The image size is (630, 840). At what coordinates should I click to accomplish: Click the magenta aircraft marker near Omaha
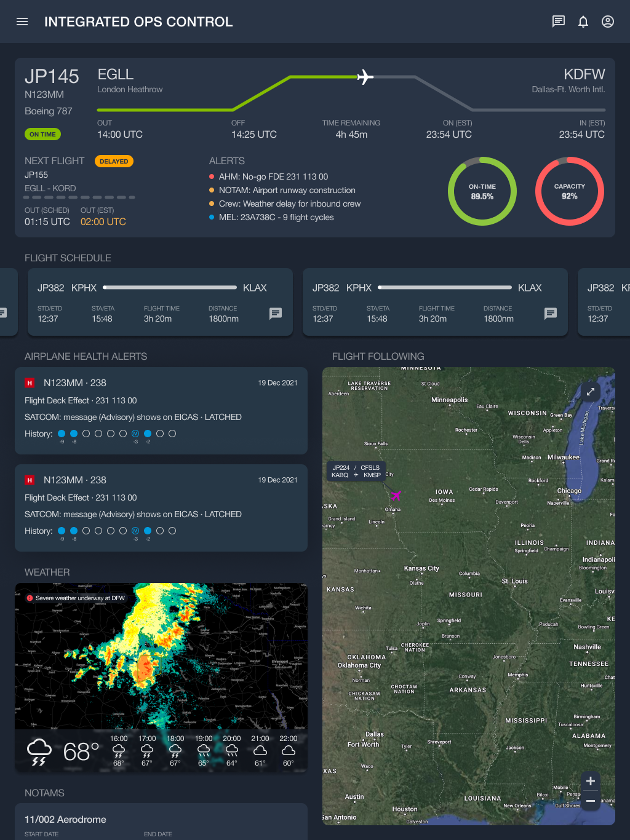[396, 495]
